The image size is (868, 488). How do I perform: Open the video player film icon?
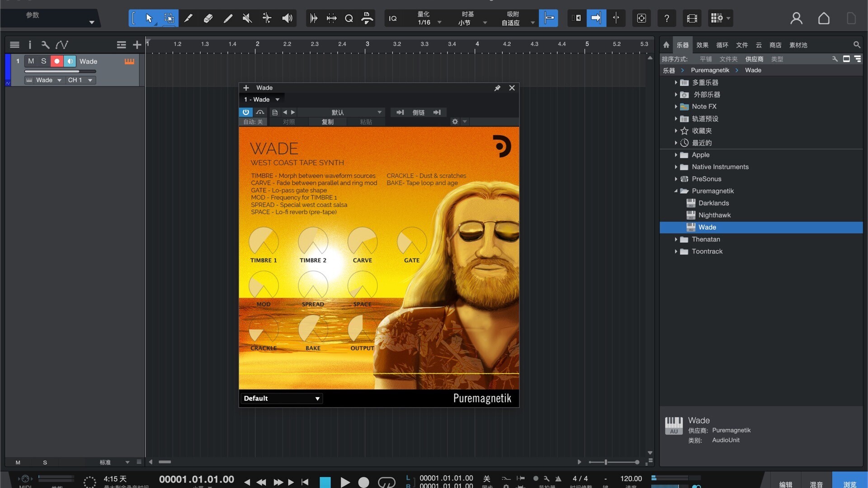click(692, 18)
